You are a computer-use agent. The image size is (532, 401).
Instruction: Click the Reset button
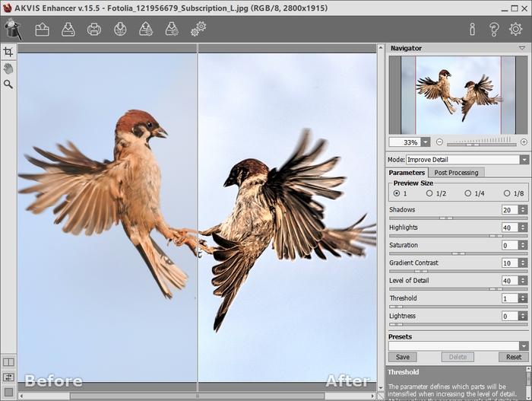tap(514, 357)
